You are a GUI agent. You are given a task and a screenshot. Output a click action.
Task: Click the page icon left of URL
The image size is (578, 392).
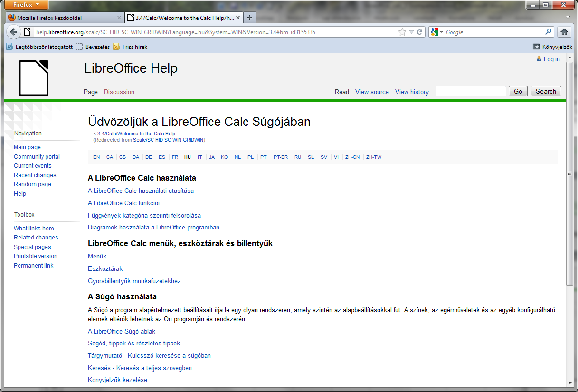(x=27, y=32)
